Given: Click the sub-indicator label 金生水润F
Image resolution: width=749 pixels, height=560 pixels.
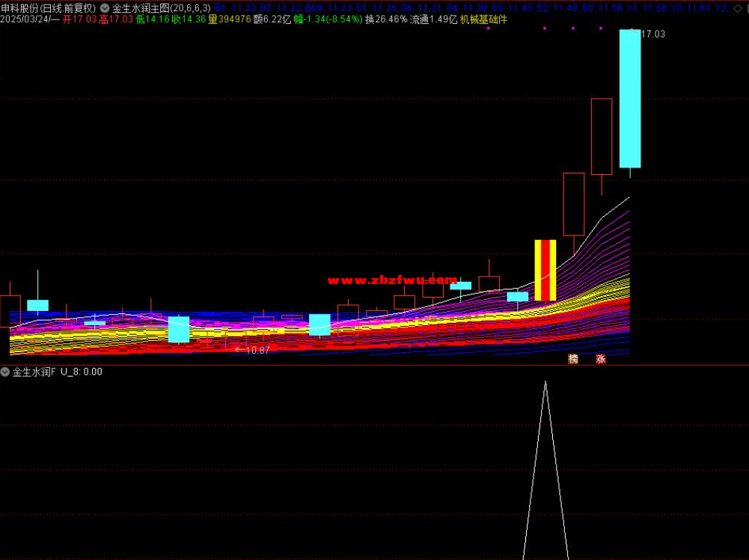Looking at the screenshot, I should (x=34, y=372).
